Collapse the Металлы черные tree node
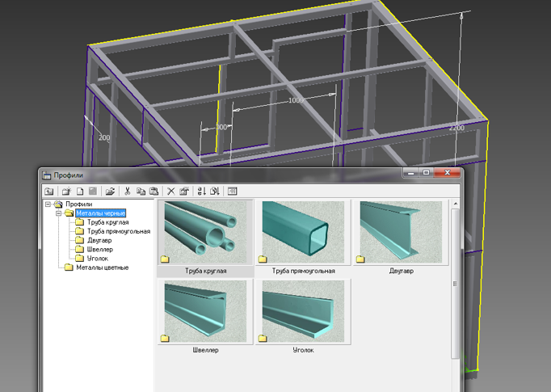Viewport: 551px width, 392px height. [59, 213]
